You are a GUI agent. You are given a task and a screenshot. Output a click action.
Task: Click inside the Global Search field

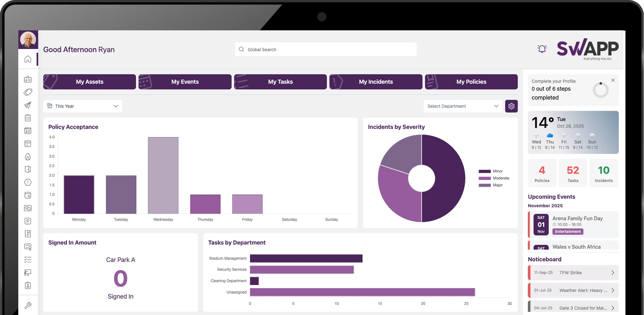[325, 49]
